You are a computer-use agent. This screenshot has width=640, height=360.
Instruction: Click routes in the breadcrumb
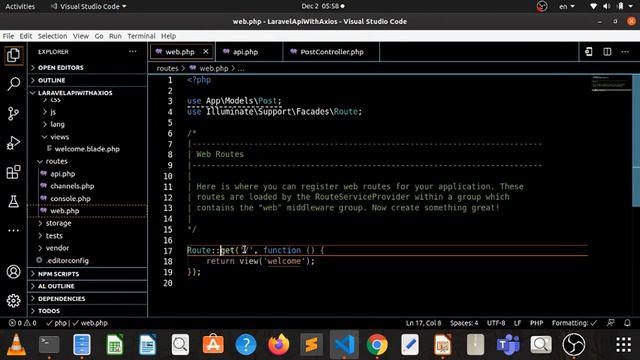[x=167, y=68]
